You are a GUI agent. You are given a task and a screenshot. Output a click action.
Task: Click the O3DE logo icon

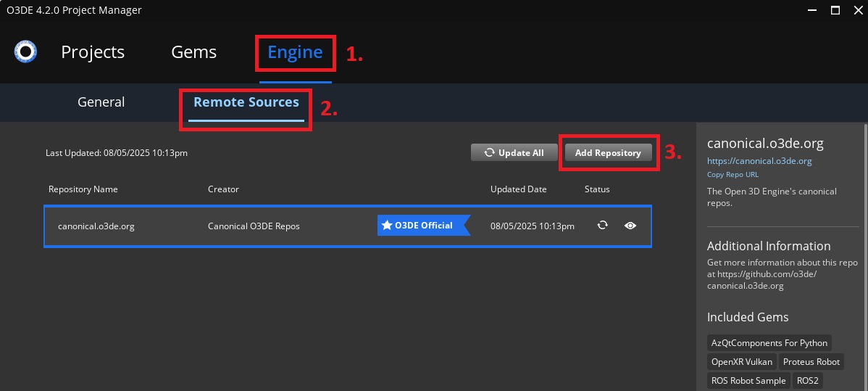25,52
